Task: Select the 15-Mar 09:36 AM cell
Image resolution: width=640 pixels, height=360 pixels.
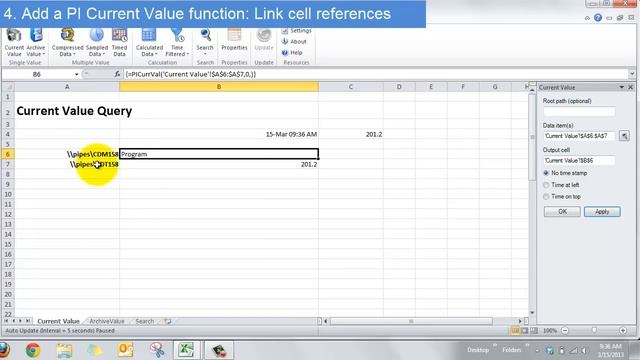Action: pyautogui.click(x=219, y=134)
